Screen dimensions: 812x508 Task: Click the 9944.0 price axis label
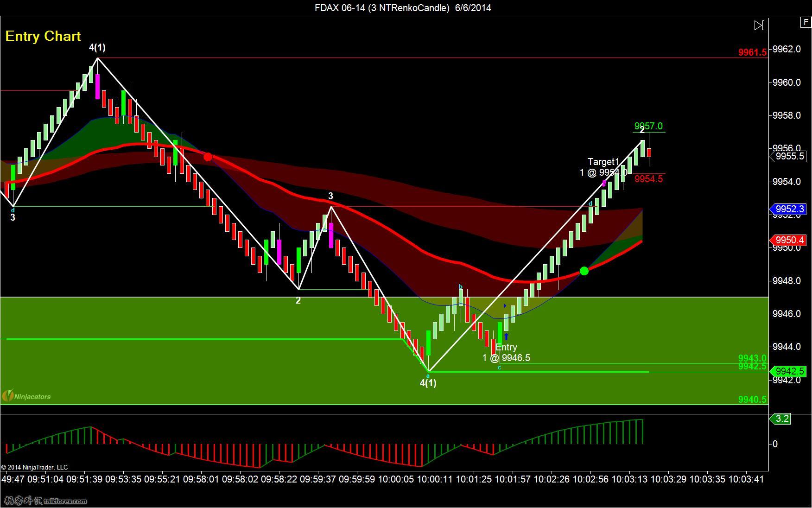click(787, 347)
